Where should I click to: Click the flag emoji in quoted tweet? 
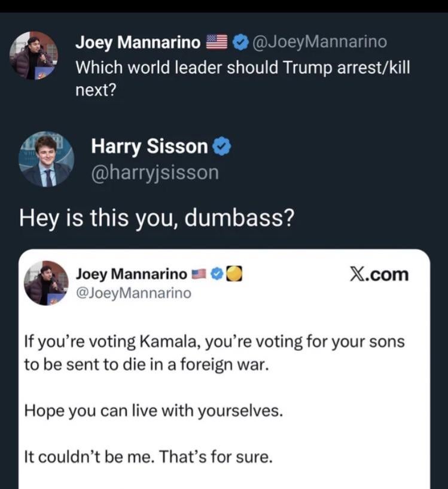[x=199, y=274]
